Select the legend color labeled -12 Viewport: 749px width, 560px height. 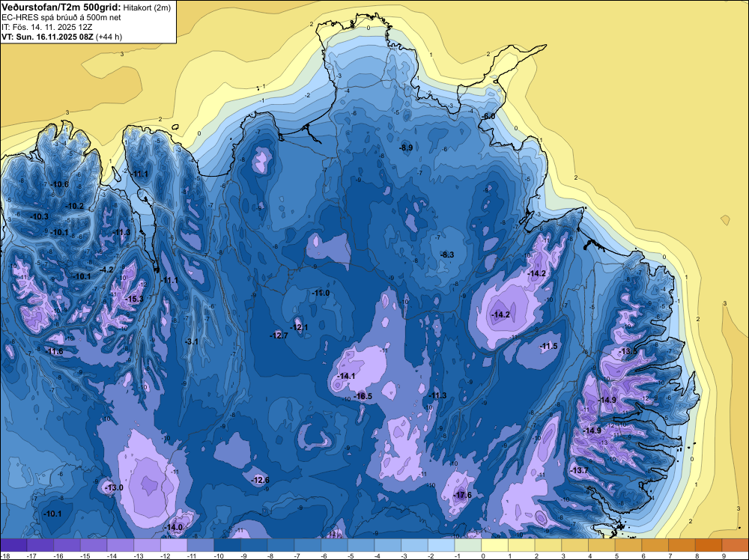tap(174, 545)
